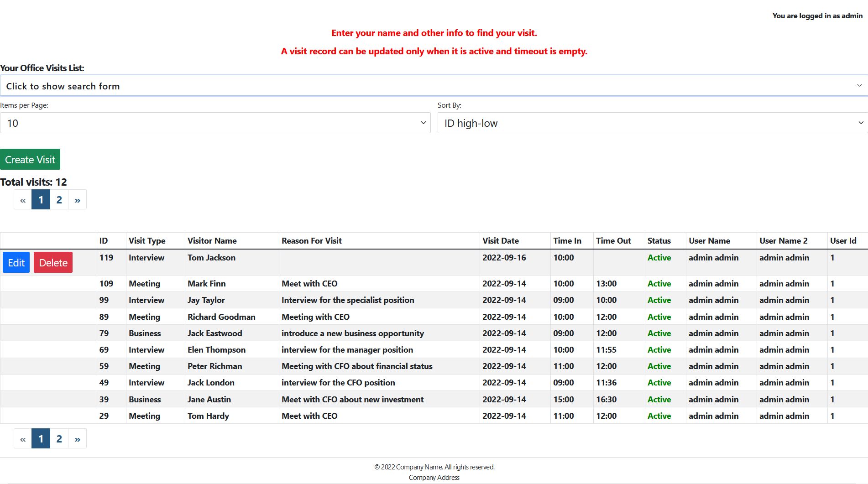Delete visit 119 for Tom Jackson

click(x=53, y=263)
